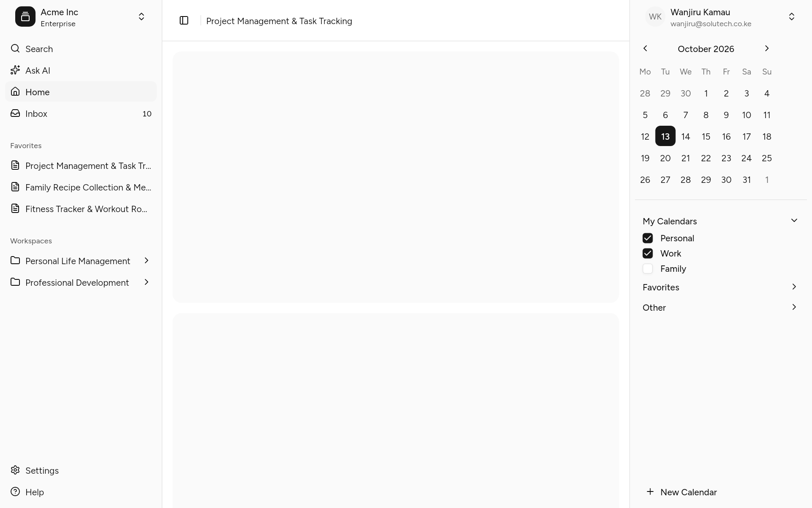This screenshot has height=508, width=812.
Task: Uncheck the Personal calendar checkbox
Action: pos(647,238)
